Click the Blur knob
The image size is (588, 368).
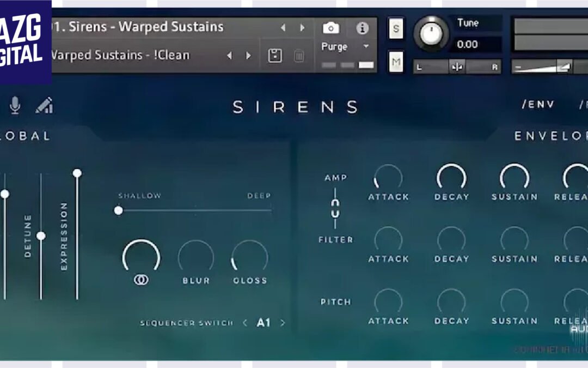(196, 257)
